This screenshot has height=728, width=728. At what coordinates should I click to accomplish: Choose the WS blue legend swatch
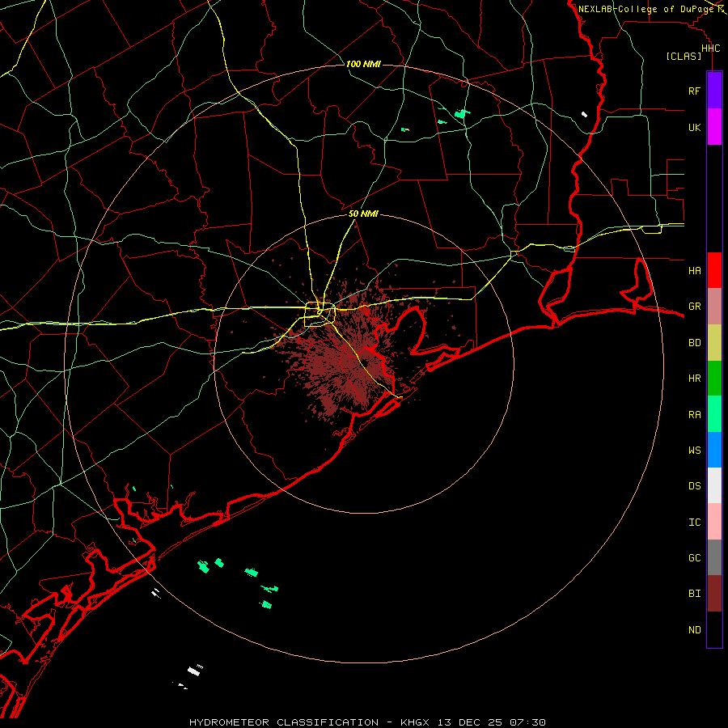tap(714, 450)
